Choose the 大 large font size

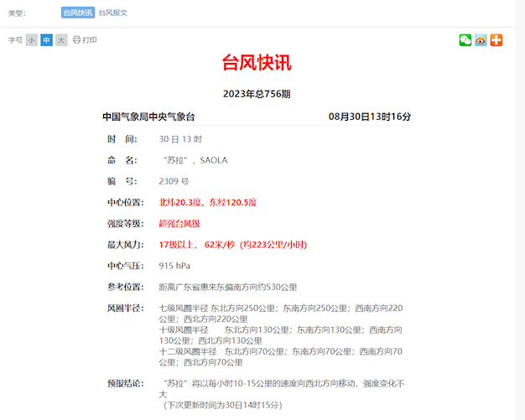(x=61, y=40)
